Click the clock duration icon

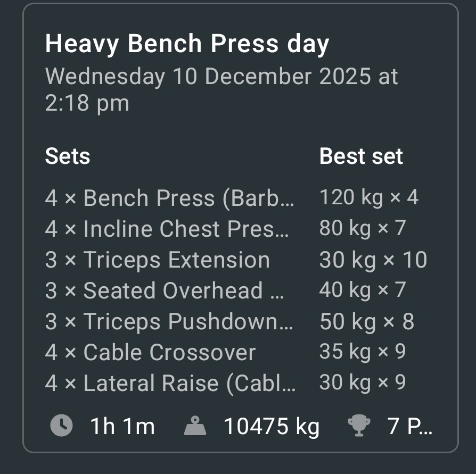[x=61, y=426]
